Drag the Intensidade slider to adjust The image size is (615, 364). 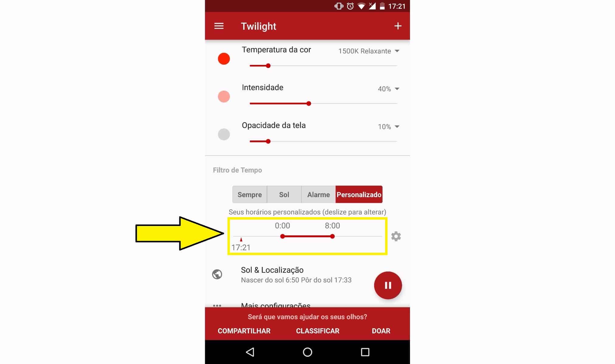click(x=309, y=103)
